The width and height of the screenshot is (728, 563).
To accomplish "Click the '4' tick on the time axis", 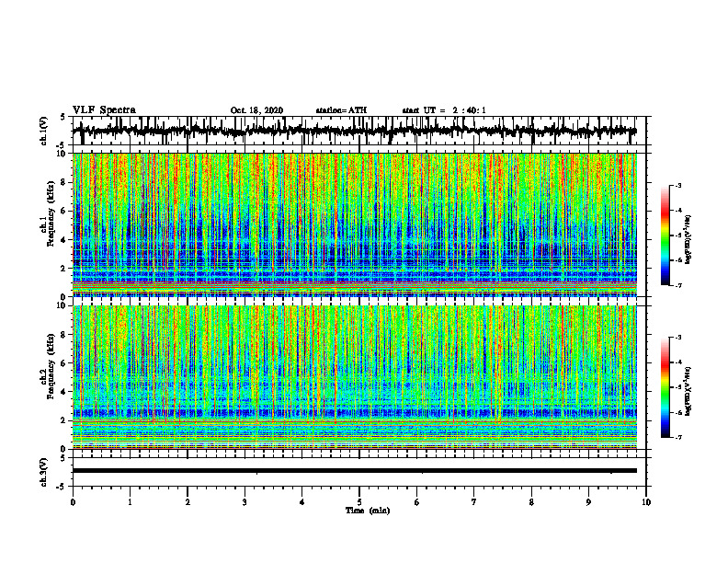I will [302, 502].
